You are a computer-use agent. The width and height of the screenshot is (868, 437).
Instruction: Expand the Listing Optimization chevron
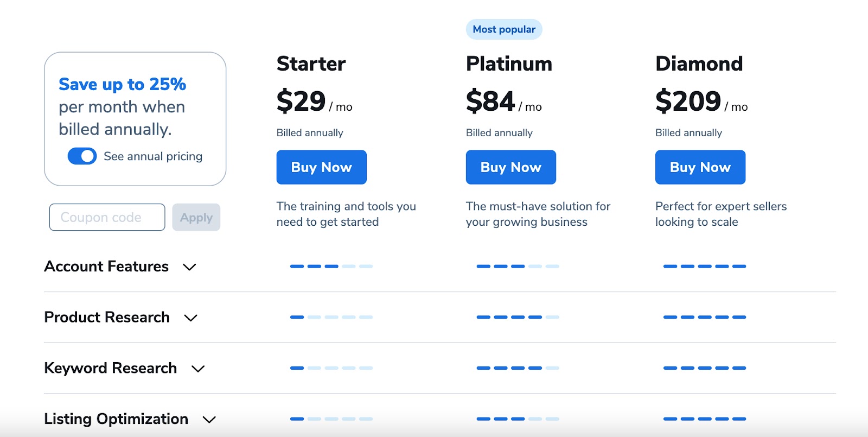coord(209,420)
